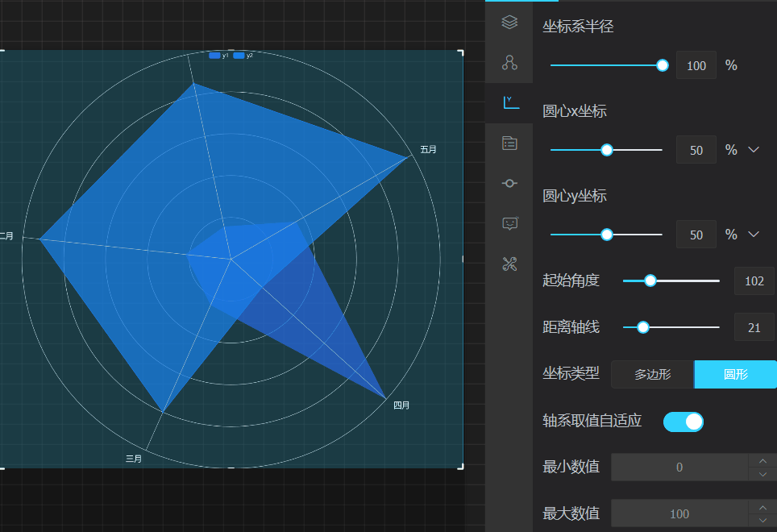Open the layers stack icon tab
The image size is (777, 532).
coord(509,23)
